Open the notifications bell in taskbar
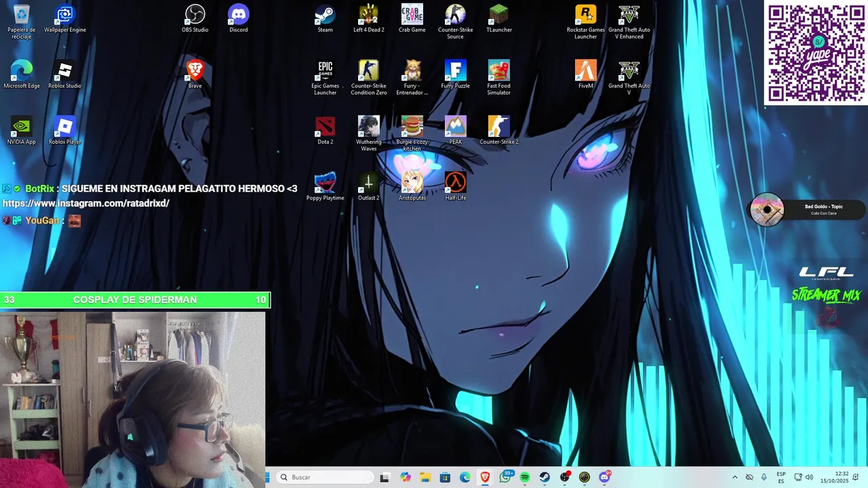Image resolution: width=868 pixels, height=488 pixels. 857,477
